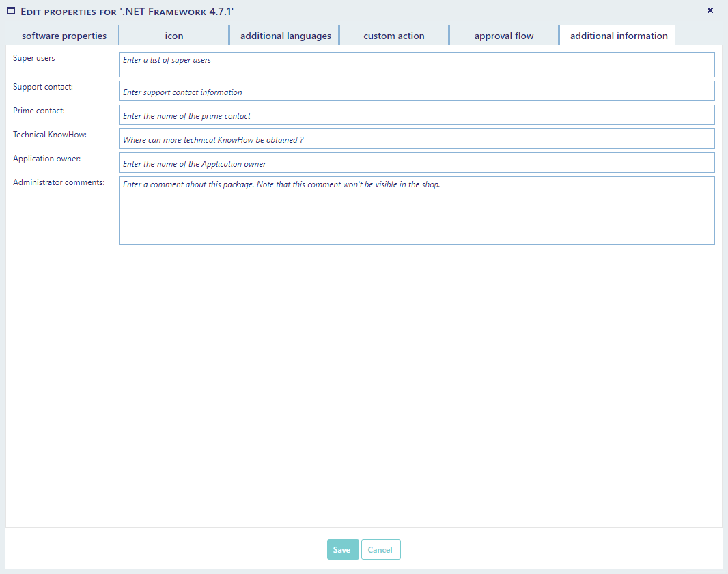This screenshot has width=728, height=574.
Task: Click the 'Super users' field label
Action: (34, 58)
